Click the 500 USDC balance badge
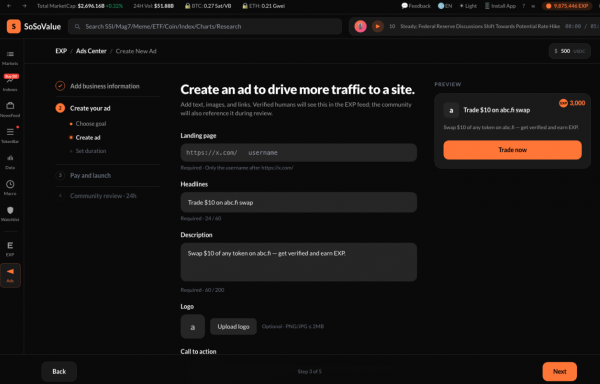The height and width of the screenshot is (384, 600). 569,51
